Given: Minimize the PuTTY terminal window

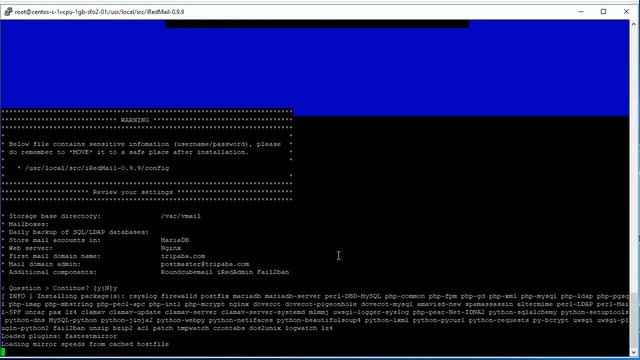Looking at the screenshot, I should (581, 12).
